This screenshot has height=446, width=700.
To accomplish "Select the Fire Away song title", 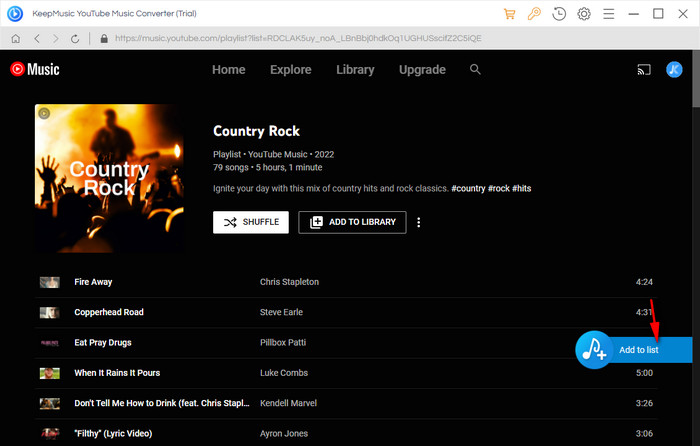I will click(x=93, y=282).
